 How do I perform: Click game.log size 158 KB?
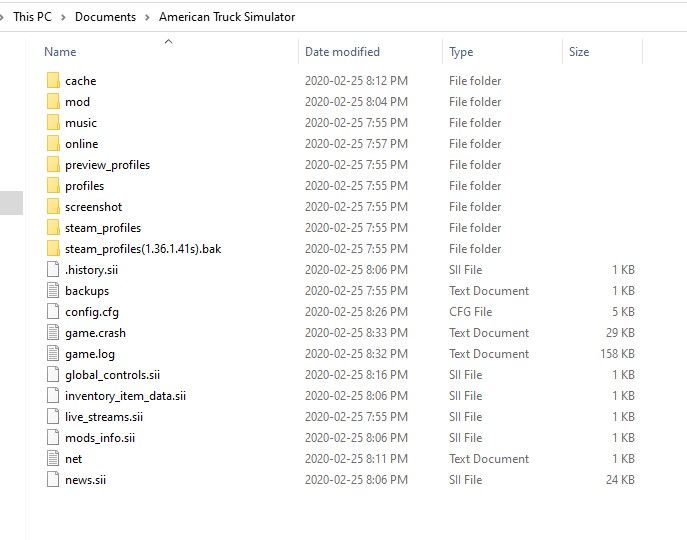pyautogui.click(x=617, y=354)
